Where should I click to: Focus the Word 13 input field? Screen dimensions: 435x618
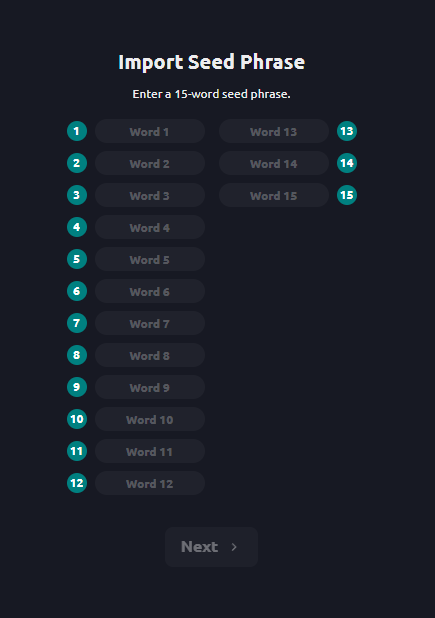coord(274,131)
